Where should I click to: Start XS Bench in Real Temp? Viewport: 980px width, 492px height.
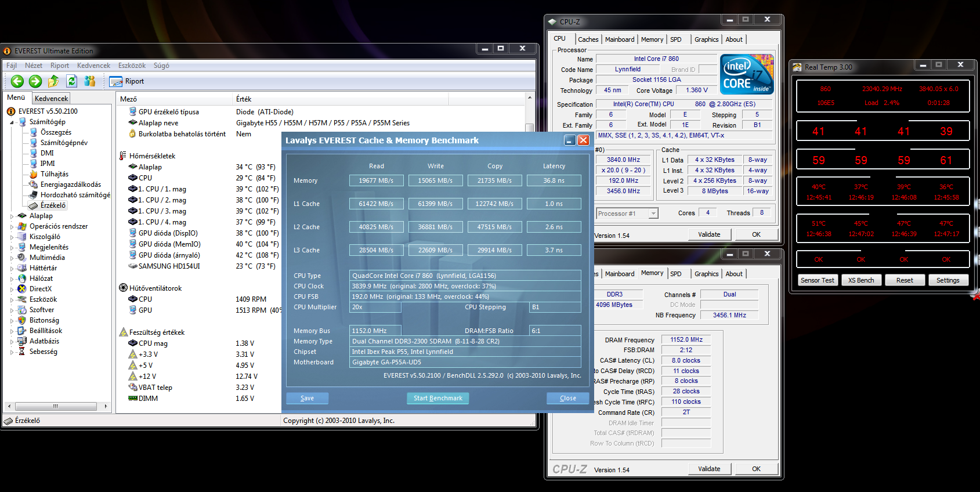861,280
